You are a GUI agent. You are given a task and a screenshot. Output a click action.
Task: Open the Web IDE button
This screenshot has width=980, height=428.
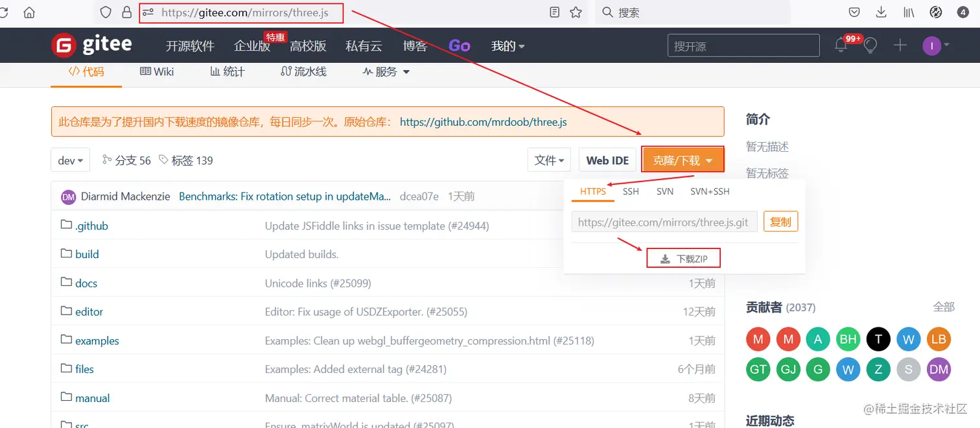point(607,160)
